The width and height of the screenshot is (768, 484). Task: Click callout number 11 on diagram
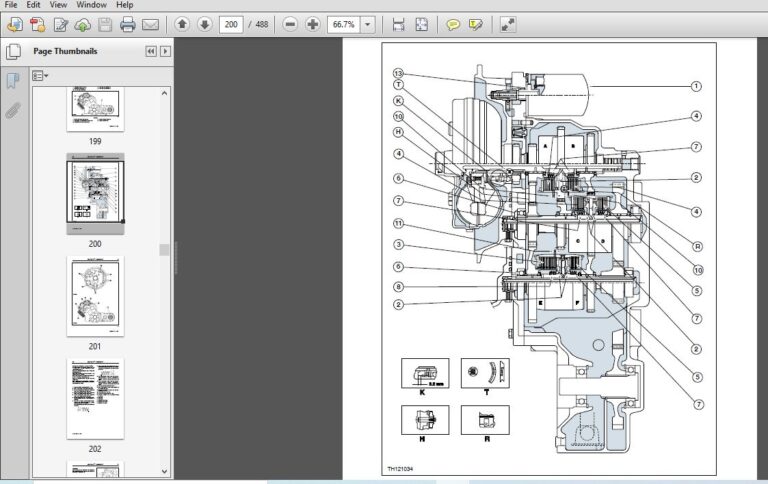(x=398, y=223)
